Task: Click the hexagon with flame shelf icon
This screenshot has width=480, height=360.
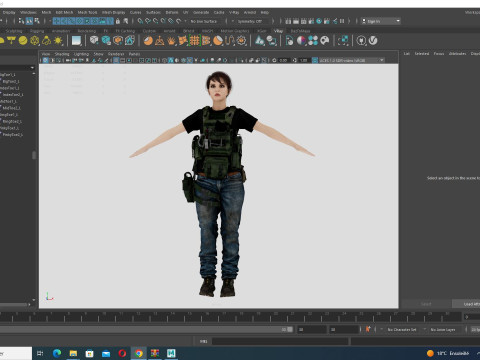Action: click(129, 41)
